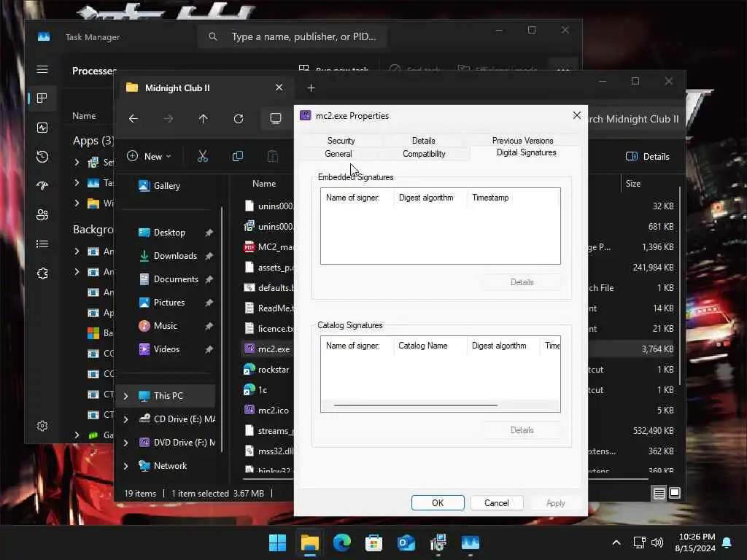
Task: Open Windows Start menu
Action: tap(278, 542)
